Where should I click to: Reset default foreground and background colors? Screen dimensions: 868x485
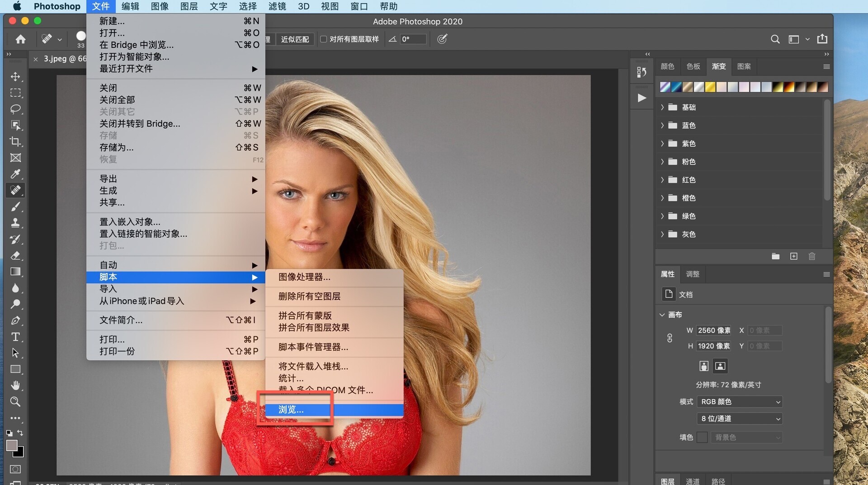tap(9, 433)
